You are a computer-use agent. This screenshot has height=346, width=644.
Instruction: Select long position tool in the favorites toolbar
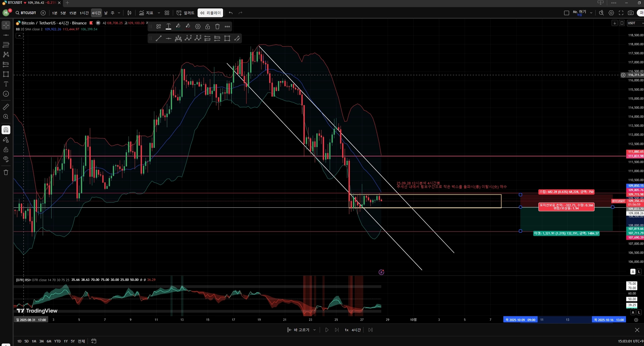[x=208, y=39]
